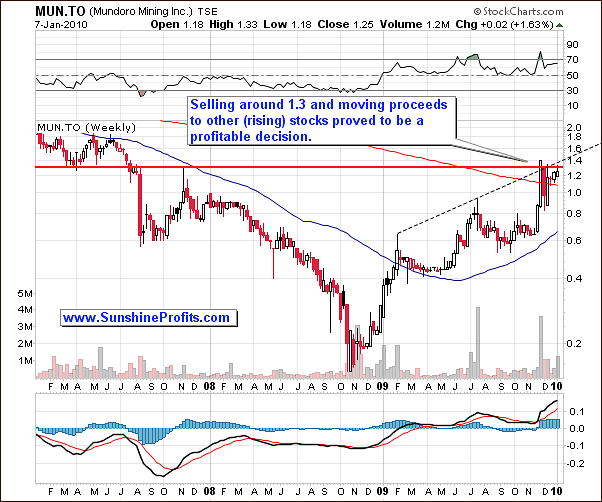Select the MUN.TO ticker symbol heading
602x502 pixels.
60,11
